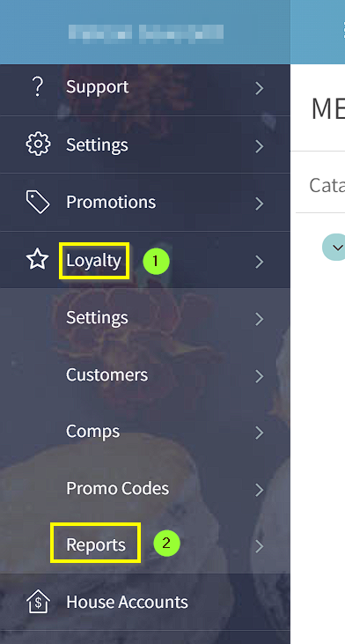Collapse the Loyalty section chevron
The image size is (345, 644).
(260, 262)
